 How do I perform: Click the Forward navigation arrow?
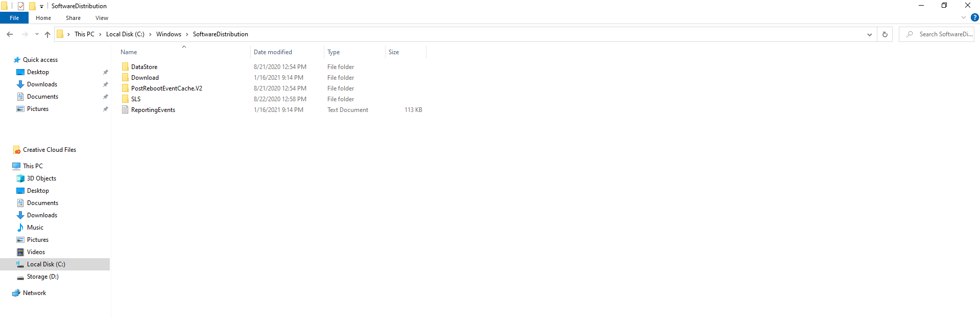(25, 34)
